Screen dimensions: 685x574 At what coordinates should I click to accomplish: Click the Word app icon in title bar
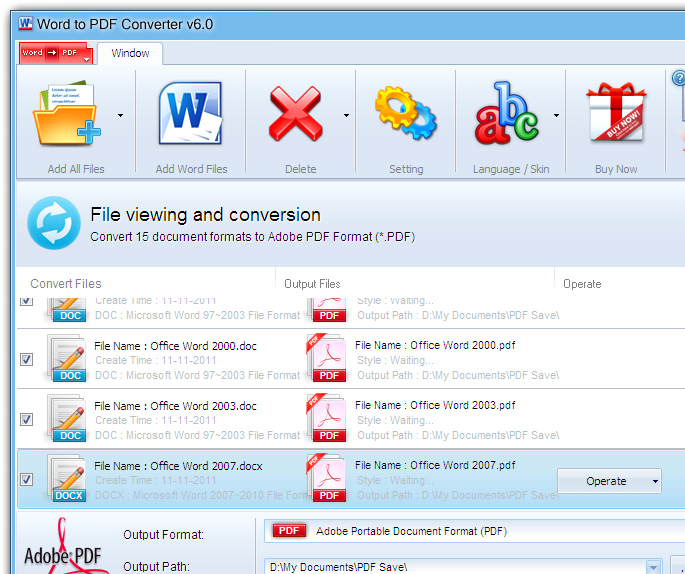[25, 23]
